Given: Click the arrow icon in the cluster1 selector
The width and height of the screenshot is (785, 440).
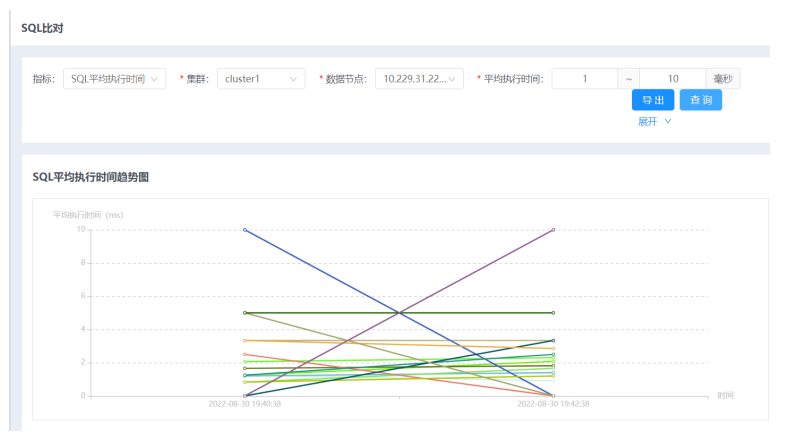Looking at the screenshot, I should pyautogui.click(x=294, y=79).
